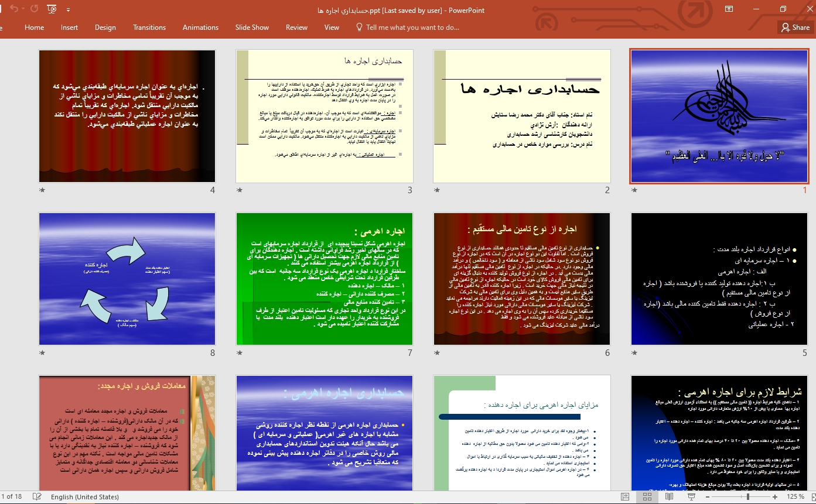The width and height of the screenshot is (816, 504).
Task: Open the 125% zoom level dialog
Action: 795,497
